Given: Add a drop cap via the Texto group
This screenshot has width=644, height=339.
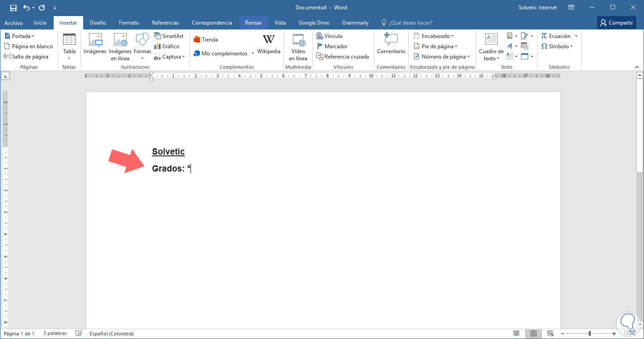Looking at the screenshot, I should [x=512, y=57].
